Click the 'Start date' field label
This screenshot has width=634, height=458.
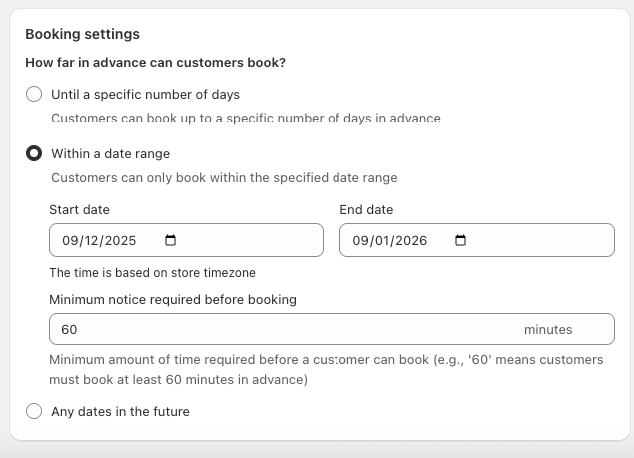pyautogui.click(x=79, y=210)
